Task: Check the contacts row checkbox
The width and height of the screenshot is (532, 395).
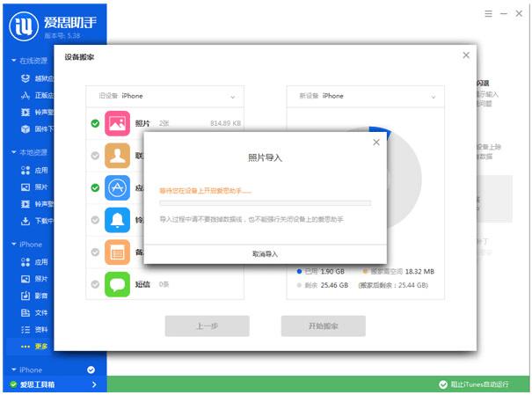Action: (95, 156)
